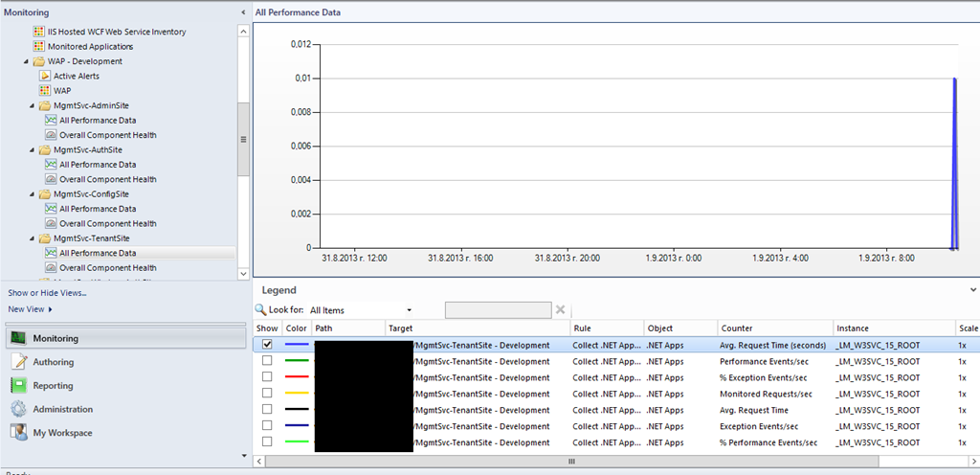Enable the Performance Events/sec counter checkbox
This screenshot has width=980, height=475.
point(267,361)
